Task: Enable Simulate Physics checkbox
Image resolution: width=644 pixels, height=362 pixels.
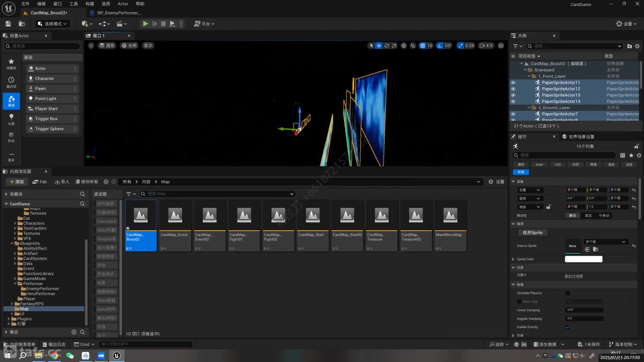Action: coord(568,293)
